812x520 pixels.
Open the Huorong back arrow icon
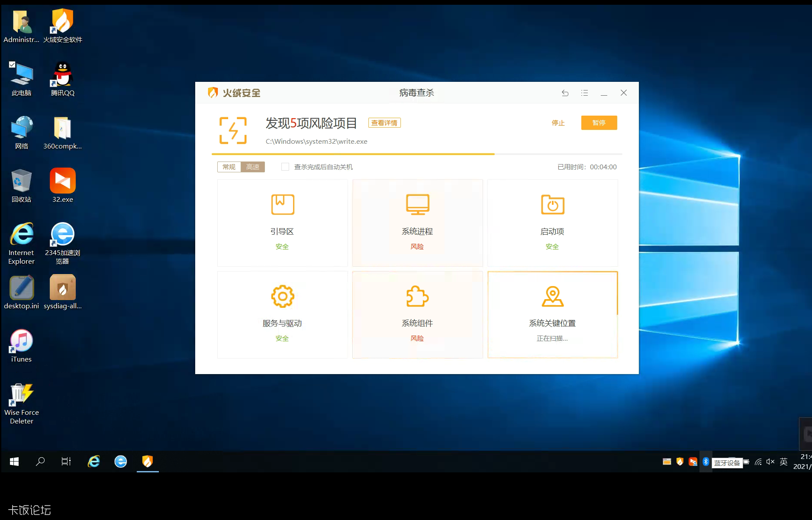pyautogui.click(x=565, y=93)
